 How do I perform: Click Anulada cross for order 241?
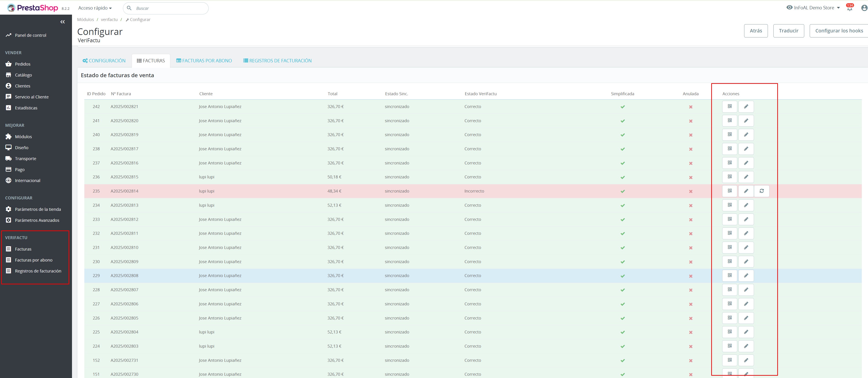tap(690, 121)
